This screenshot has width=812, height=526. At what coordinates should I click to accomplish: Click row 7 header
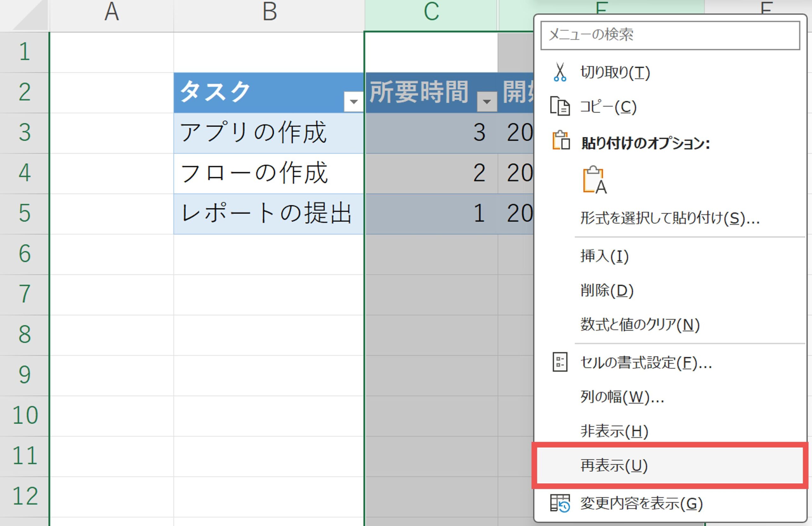(24, 294)
